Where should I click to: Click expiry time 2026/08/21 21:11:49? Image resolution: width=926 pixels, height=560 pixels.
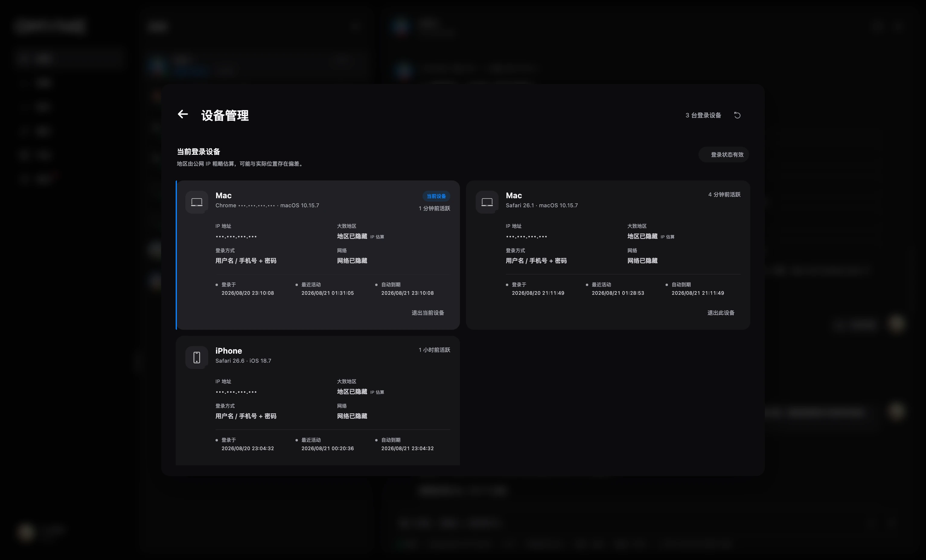698,293
